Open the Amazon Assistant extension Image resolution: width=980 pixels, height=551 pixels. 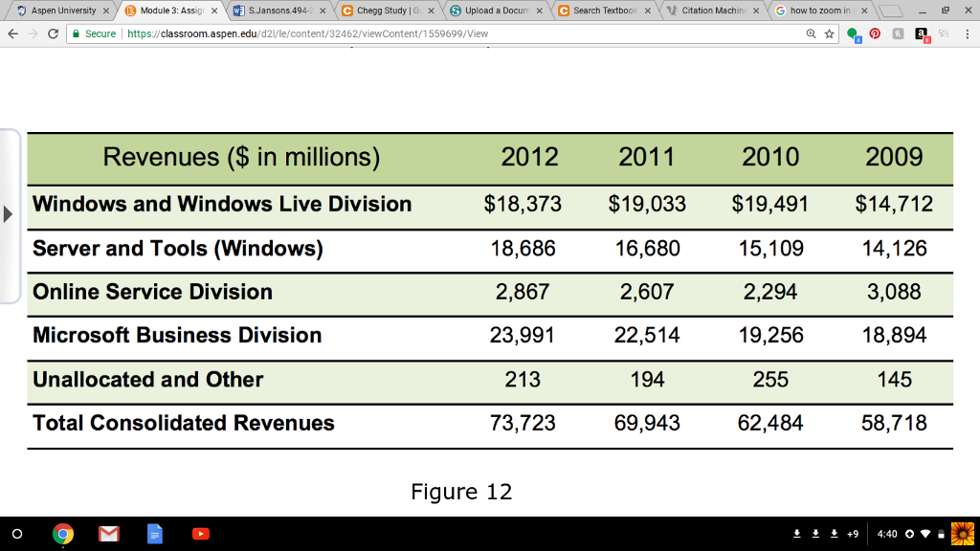[922, 34]
